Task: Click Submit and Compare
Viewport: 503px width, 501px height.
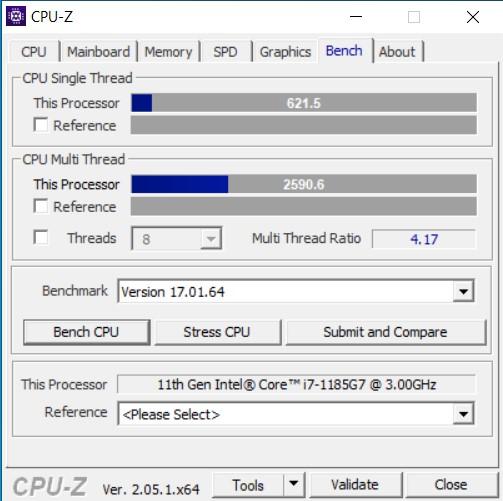Action: coord(385,332)
